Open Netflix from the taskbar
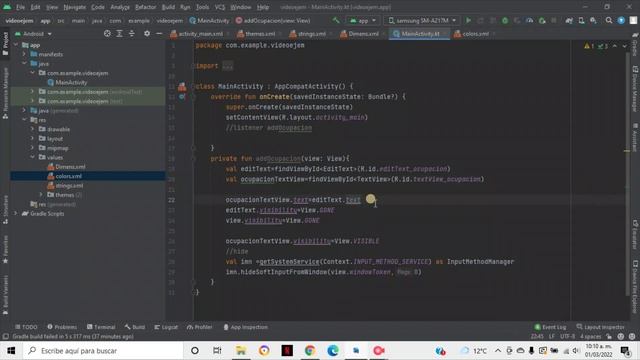This screenshot has width=640, height=360. coord(287,351)
